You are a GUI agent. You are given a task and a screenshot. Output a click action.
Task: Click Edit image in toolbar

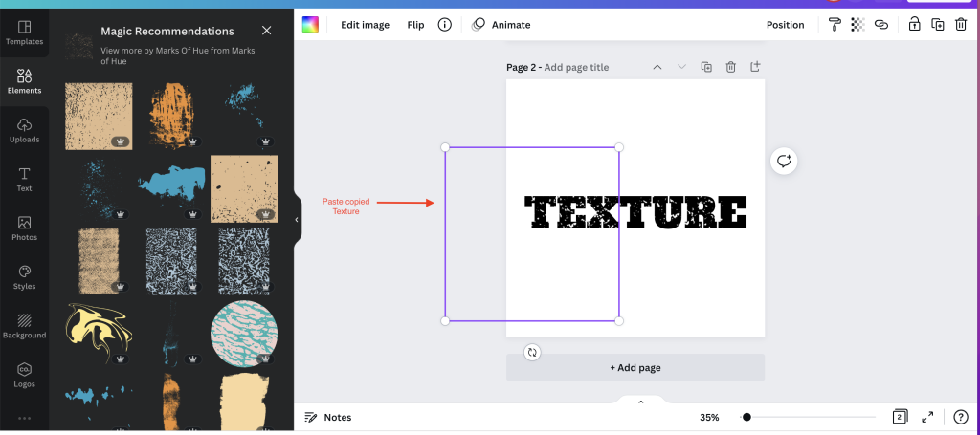click(x=365, y=25)
